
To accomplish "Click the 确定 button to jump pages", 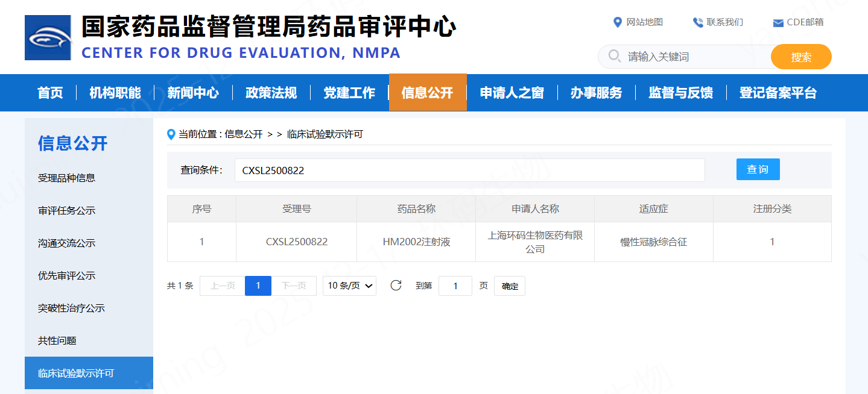I will point(508,286).
